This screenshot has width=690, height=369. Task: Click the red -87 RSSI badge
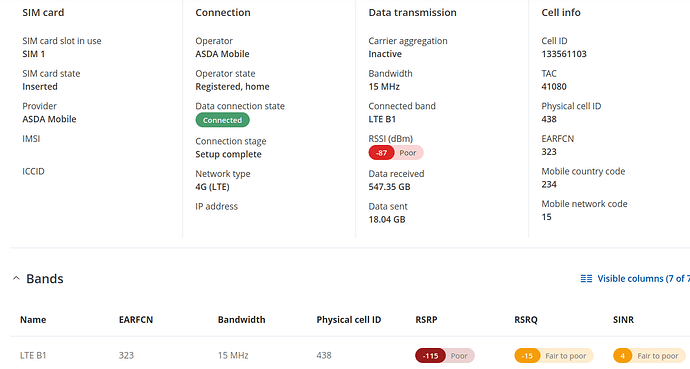click(x=382, y=153)
